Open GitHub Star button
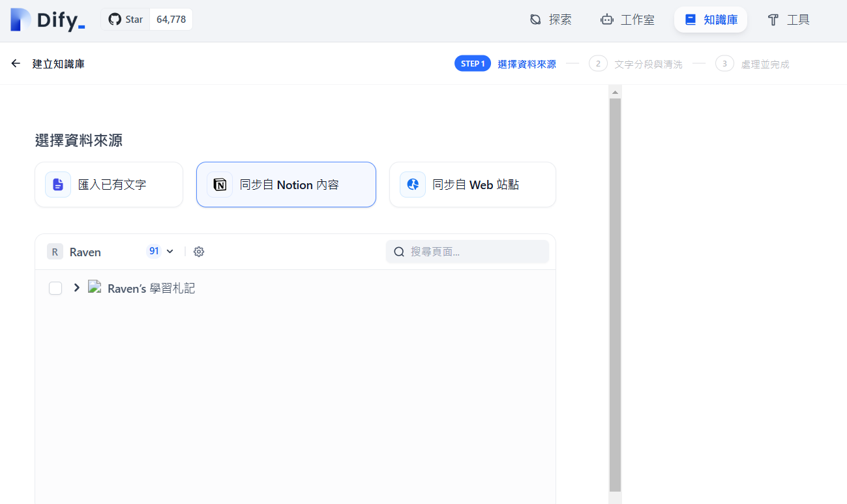Viewport: 847px width, 504px height. tap(125, 20)
